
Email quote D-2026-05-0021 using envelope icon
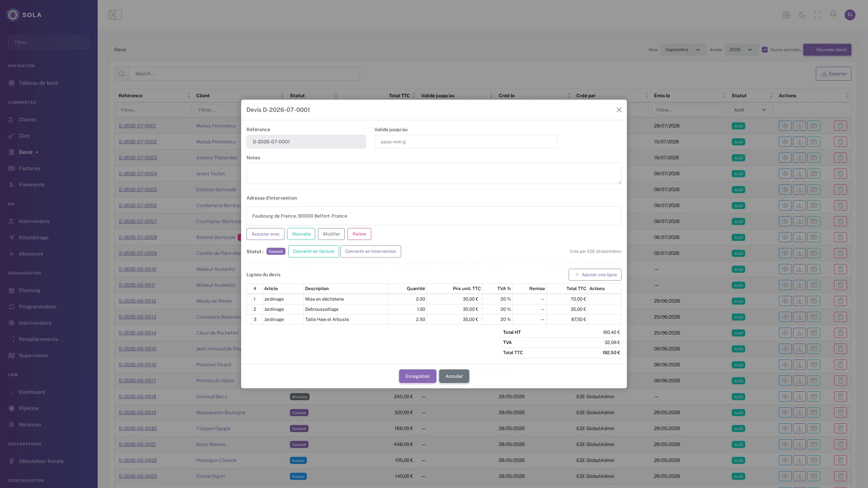coord(814,444)
